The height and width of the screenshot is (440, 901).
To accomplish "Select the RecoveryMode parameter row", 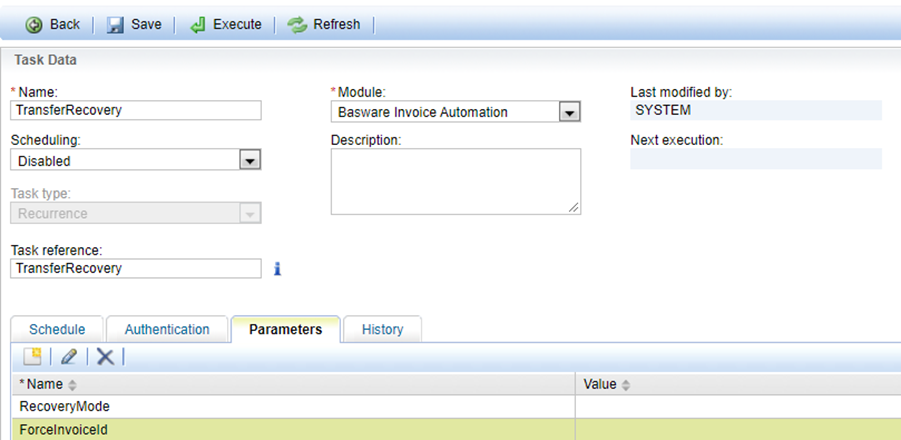I will pyautogui.click(x=290, y=407).
